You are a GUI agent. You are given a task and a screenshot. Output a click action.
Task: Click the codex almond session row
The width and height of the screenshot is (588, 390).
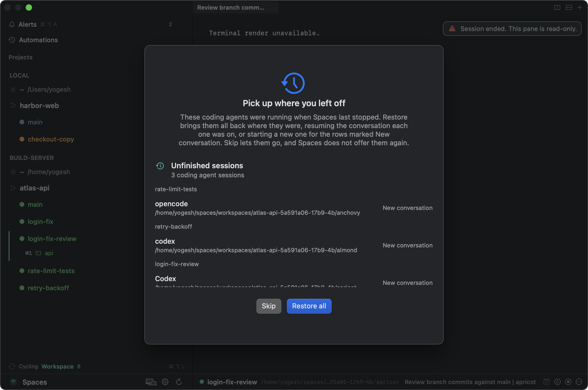(294, 246)
